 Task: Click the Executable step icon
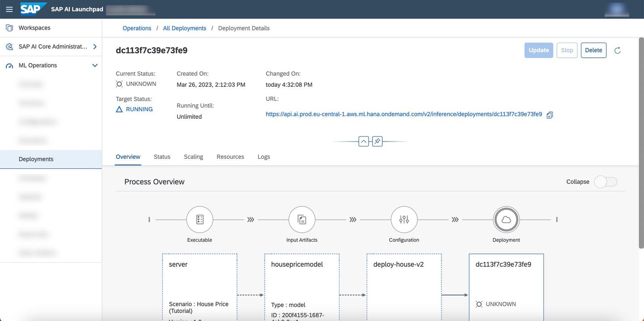click(x=199, y=219)
